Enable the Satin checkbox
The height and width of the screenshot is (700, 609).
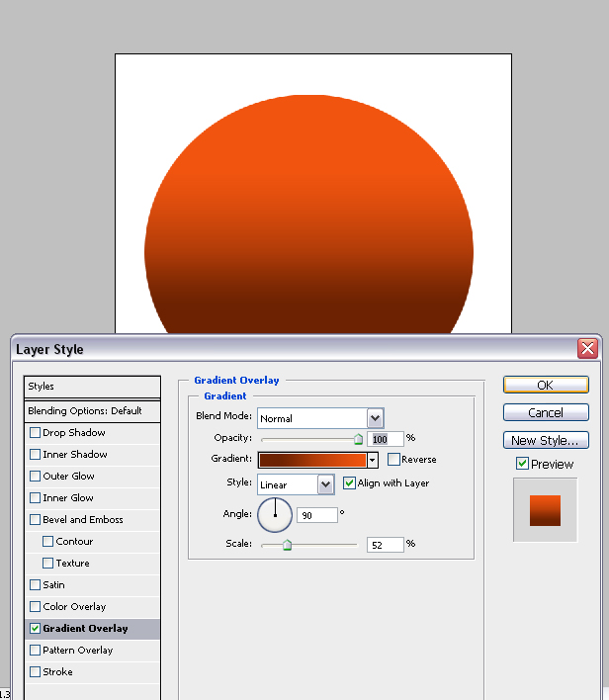(35, 585)
